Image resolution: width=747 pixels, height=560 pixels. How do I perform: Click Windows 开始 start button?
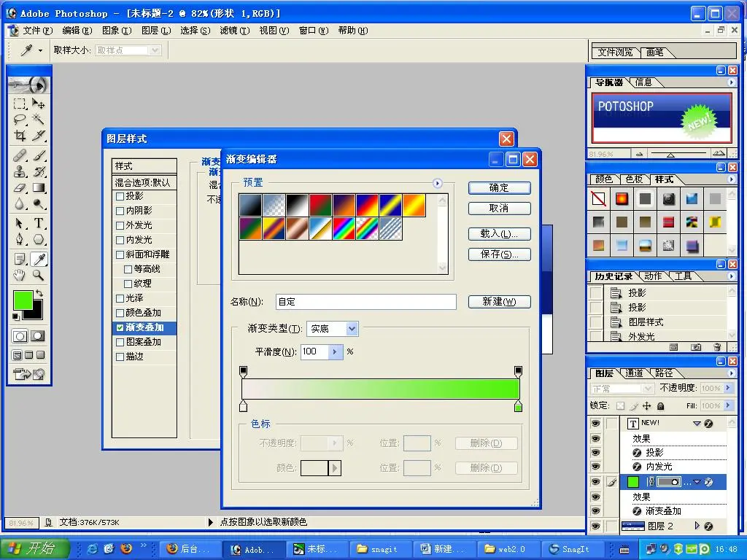point(35,548)
